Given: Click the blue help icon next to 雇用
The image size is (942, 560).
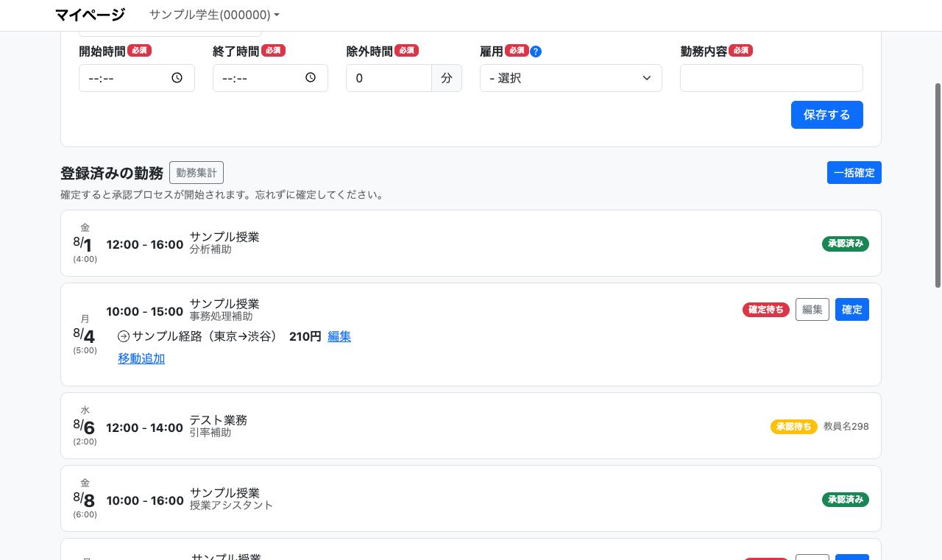Looking at the screenshot, I should [x=536, y=52].
